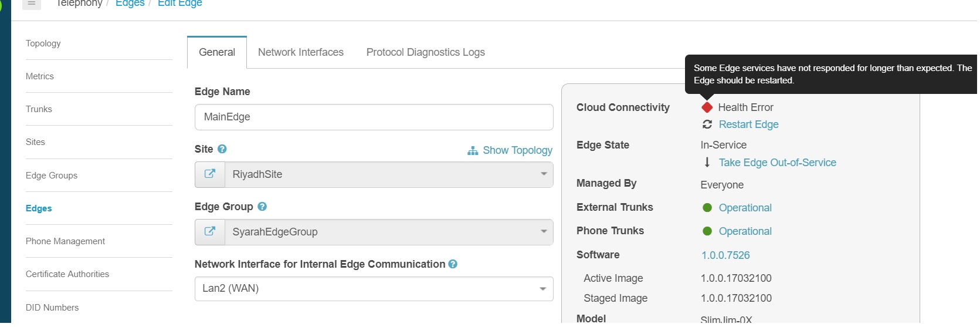Open the software version 1.0.0.7526 link
The height and width of the screenshot is (327, 980).
725,255
